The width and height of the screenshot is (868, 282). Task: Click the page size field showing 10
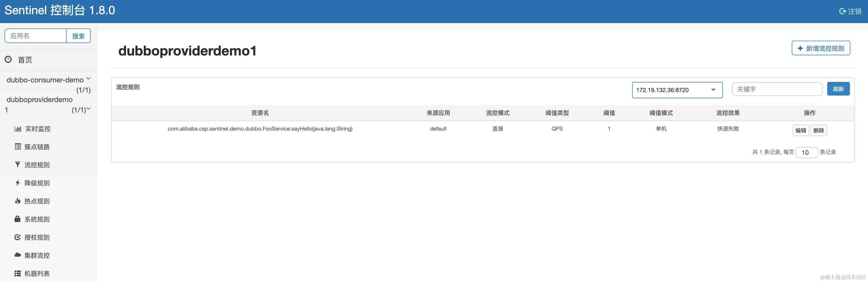click(x=807, y=152)
